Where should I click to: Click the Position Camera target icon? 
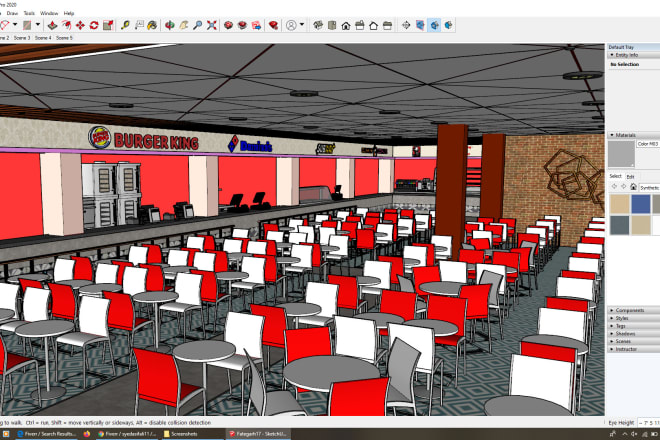click(x=406, y=25)
